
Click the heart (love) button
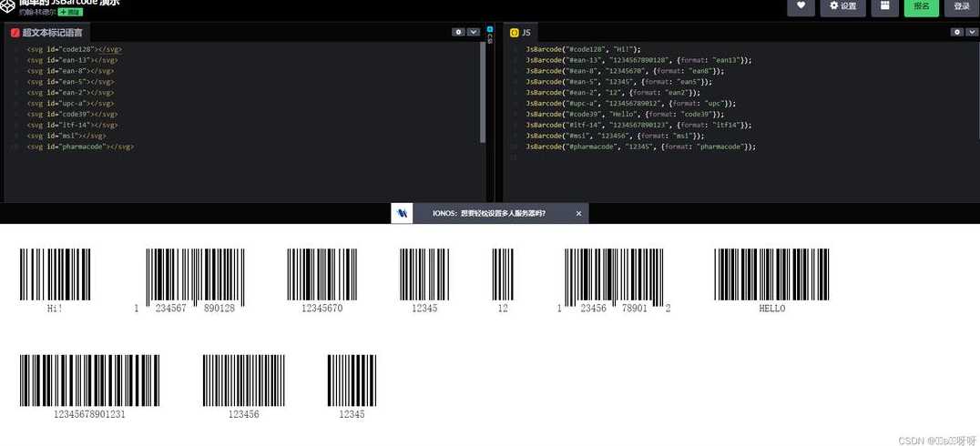coord(801,6)
